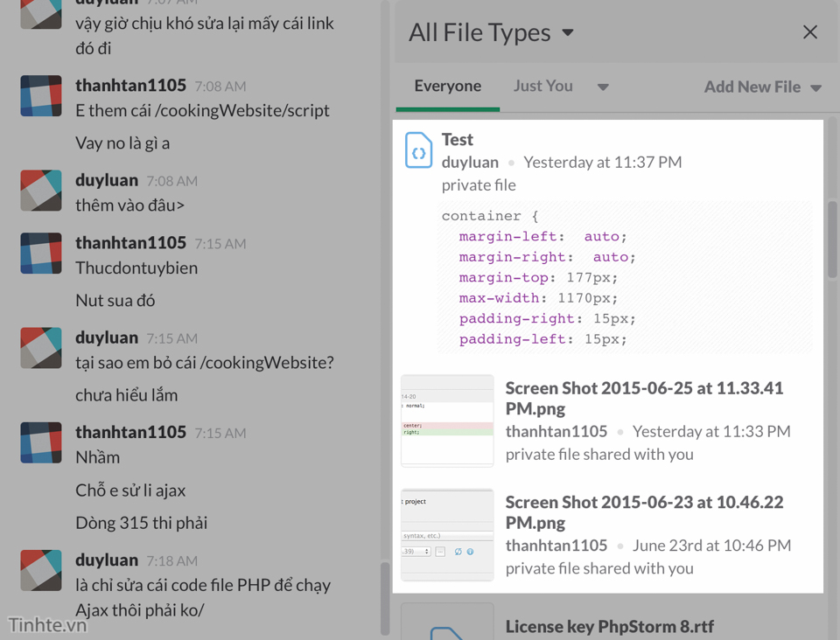Click duyluan avatar at 7:18 AM message
This screenshot has width=840, height=640.
pos(41,570)
